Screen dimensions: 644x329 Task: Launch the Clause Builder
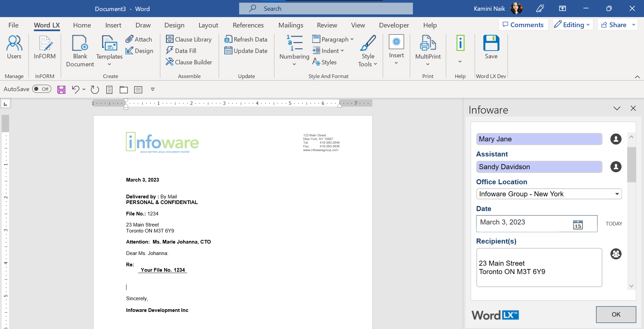click(189, 62)
